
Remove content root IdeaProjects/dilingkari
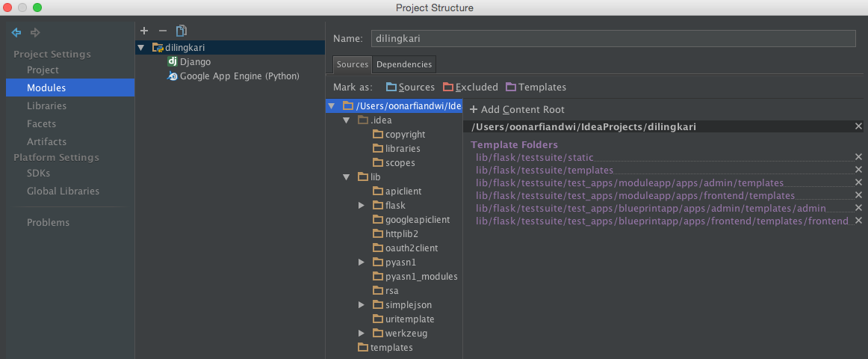(858, 126)
